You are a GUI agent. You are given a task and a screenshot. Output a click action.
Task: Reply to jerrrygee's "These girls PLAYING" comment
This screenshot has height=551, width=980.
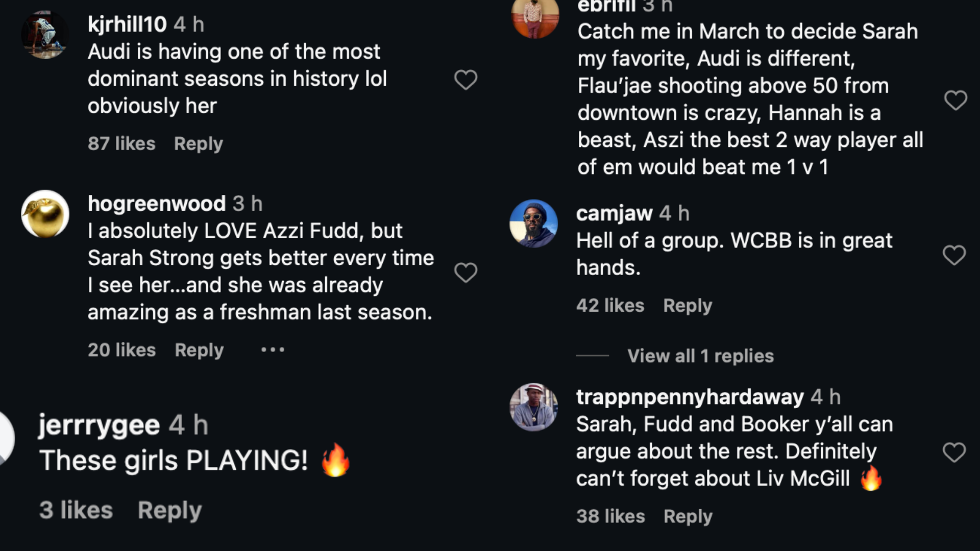click(x=169, y=510)
